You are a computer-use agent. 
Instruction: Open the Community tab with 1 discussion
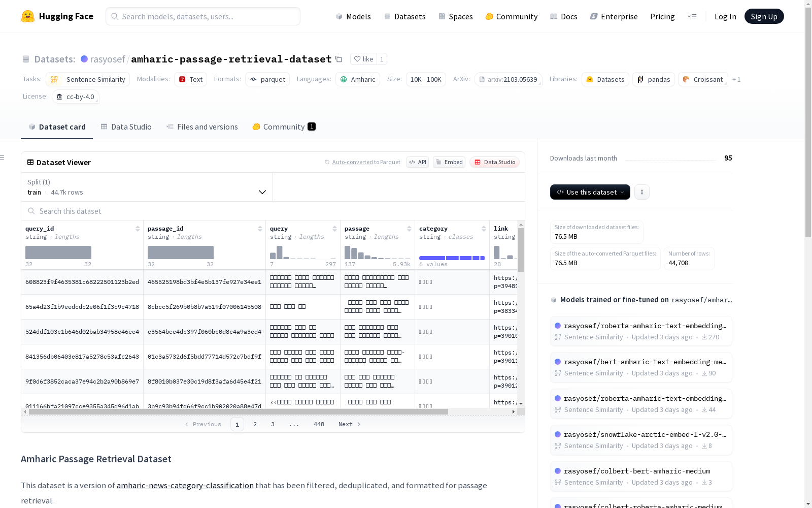point(284,127)
